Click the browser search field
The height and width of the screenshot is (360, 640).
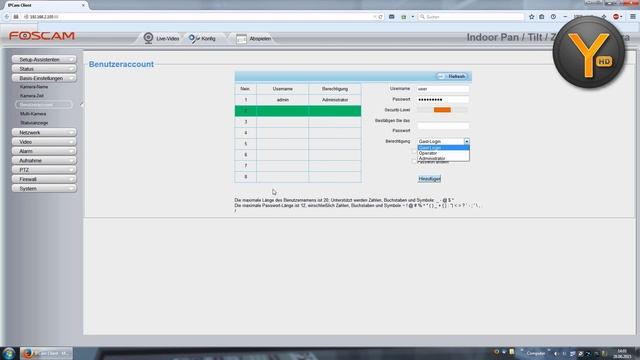pos(471,17)
